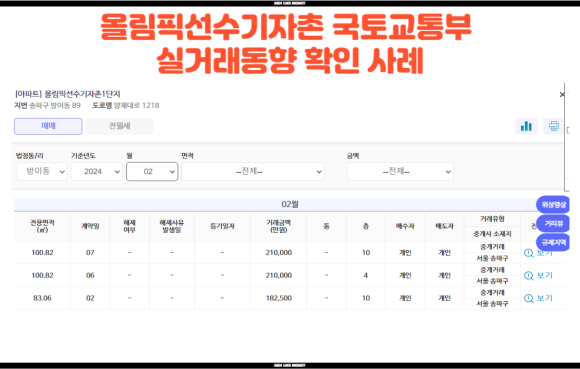This screenshot has width=580, height=369.
Task: Open the 월 dropdown showing 02
Action: [x=152, y=172]
